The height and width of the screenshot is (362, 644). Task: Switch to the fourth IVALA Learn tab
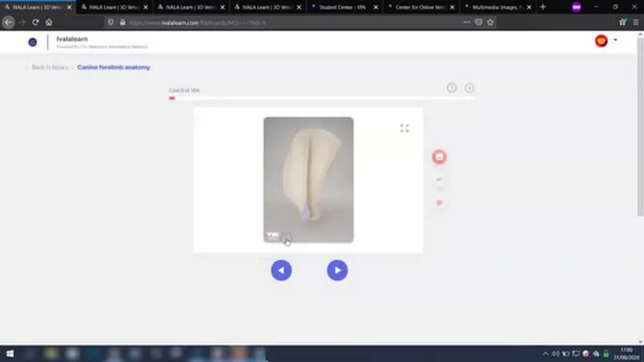pyautogui.click(x=267, y=7)
